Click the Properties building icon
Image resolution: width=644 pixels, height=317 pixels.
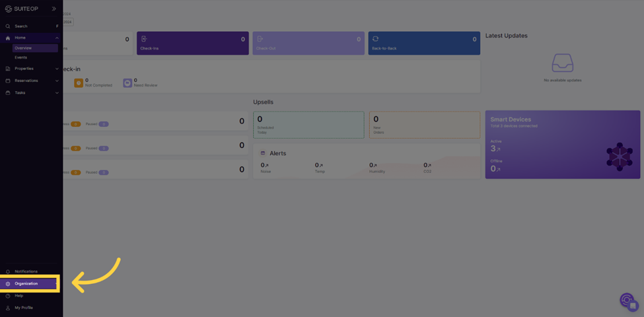8,69
